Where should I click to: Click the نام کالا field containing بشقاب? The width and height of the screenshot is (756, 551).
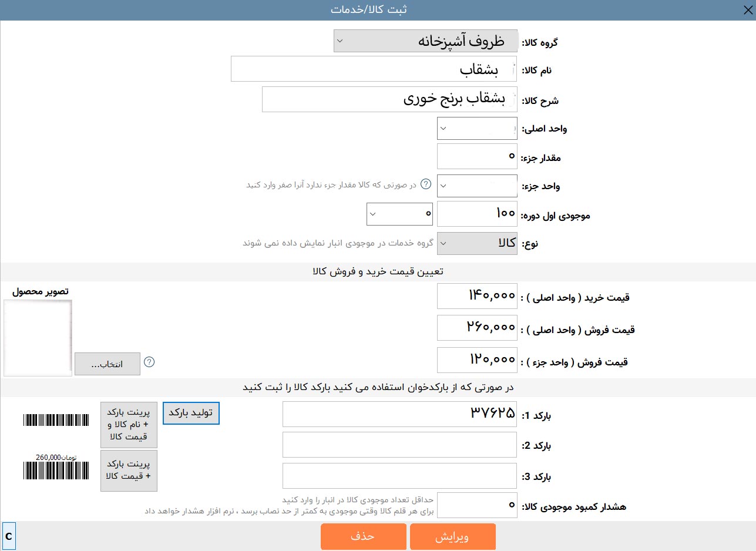coord(374,69)
